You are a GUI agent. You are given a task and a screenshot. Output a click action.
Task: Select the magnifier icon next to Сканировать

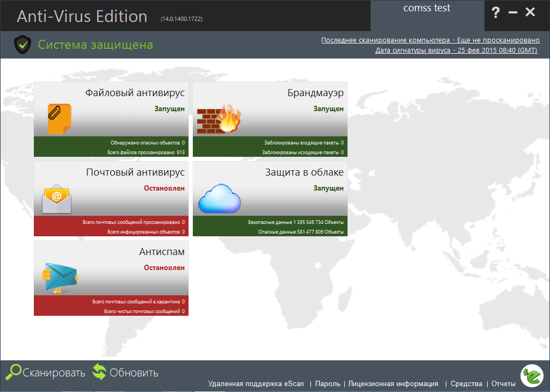point(13,372)
